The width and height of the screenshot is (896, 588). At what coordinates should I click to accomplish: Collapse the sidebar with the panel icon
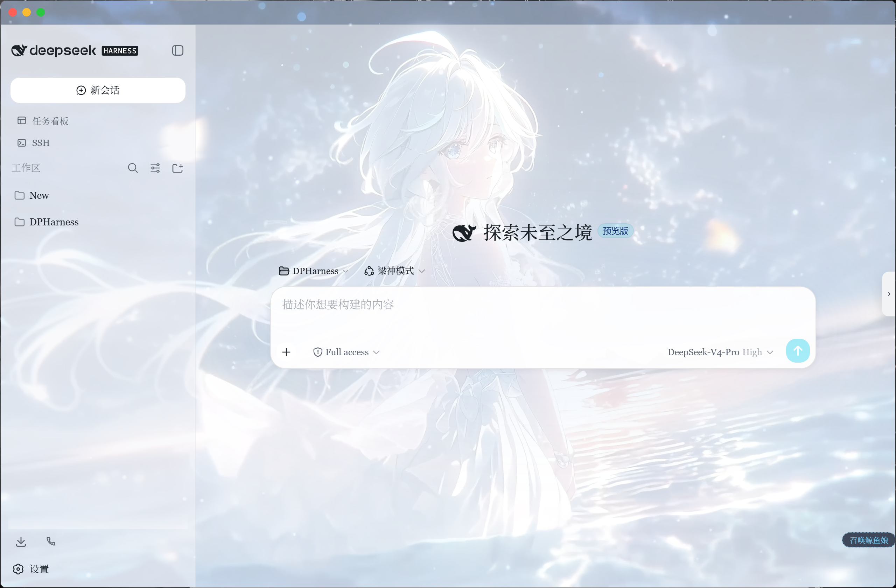pos(178,50)
